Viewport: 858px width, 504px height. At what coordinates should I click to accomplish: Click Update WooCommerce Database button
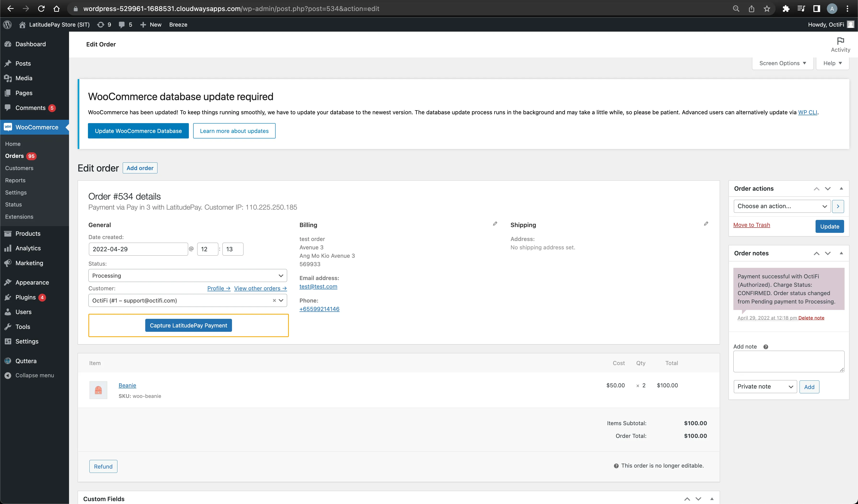point(138,131)
